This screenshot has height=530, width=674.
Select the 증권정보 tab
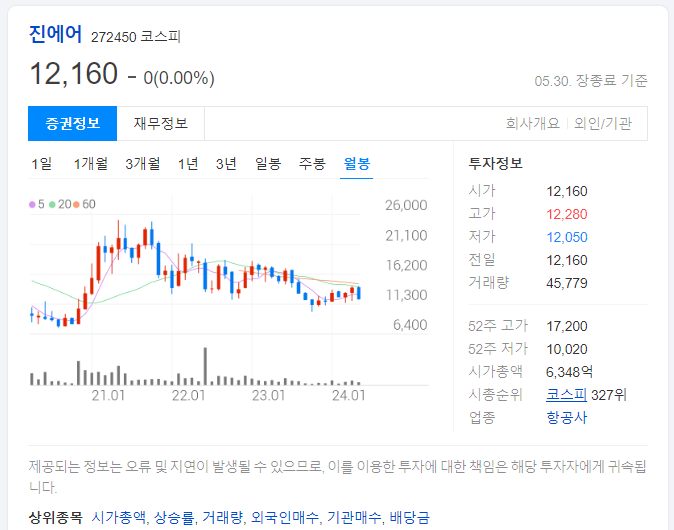(72, 123)
